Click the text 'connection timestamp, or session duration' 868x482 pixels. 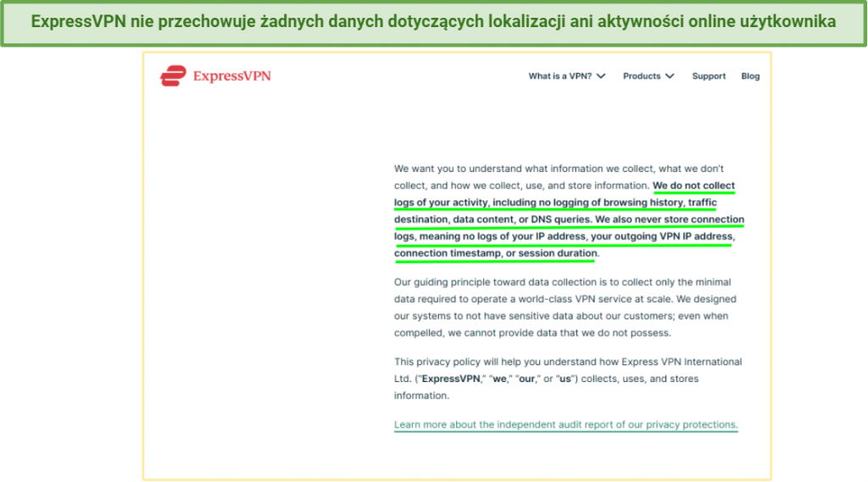pyautogui.click(x=495, y=253)
